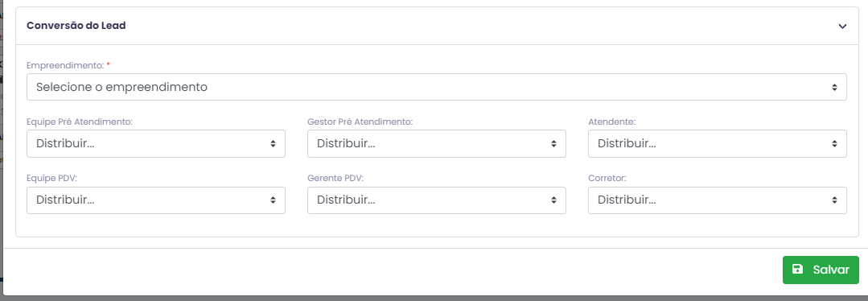This screenshot has width=868, height=301.
Task: Click the up-down arrows in Equipe PDV
Action: (x=273, y=200)
